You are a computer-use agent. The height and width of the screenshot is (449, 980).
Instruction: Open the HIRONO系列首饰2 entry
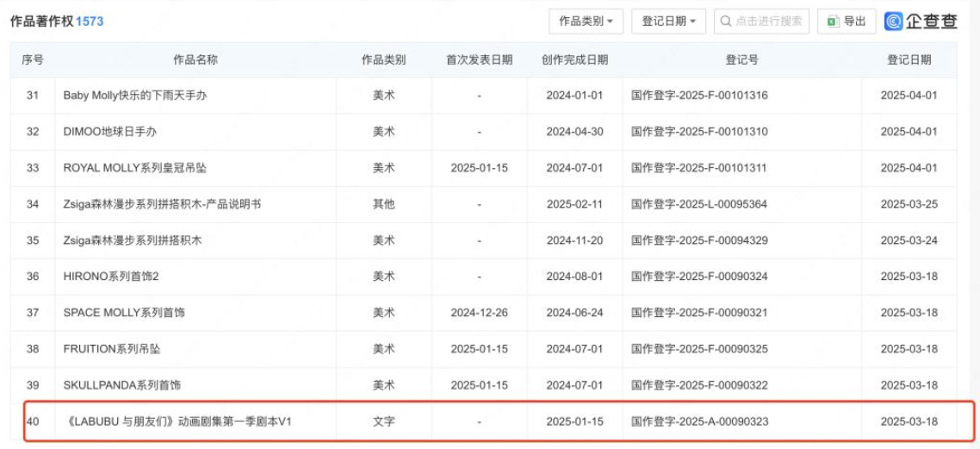[x=110, y=277]
